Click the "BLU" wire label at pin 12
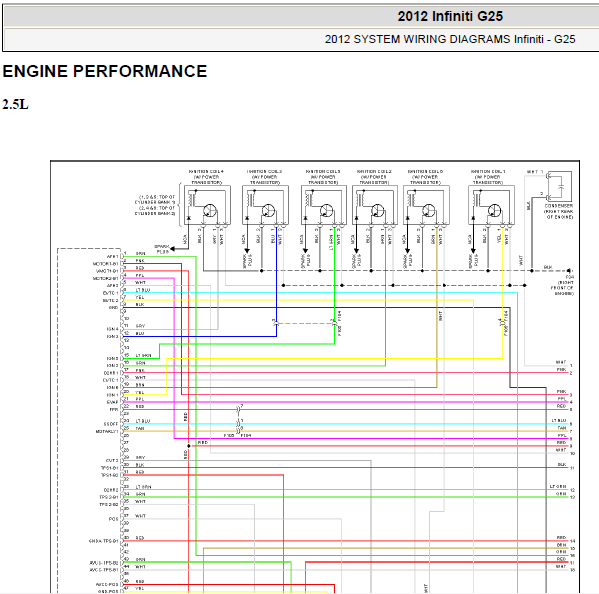 tap(140, 333)
